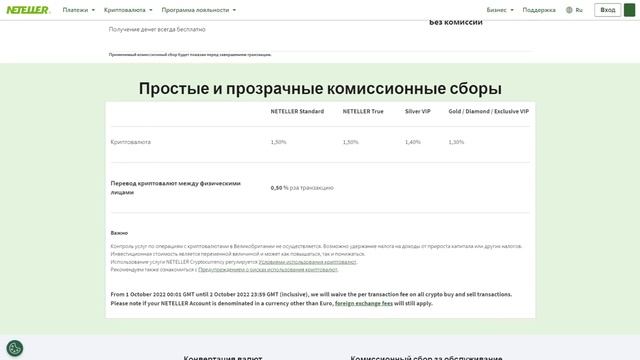640x360 pixels.
Task: Click the Перевод криптовалют между физическими лицами label
Action: 176,188
